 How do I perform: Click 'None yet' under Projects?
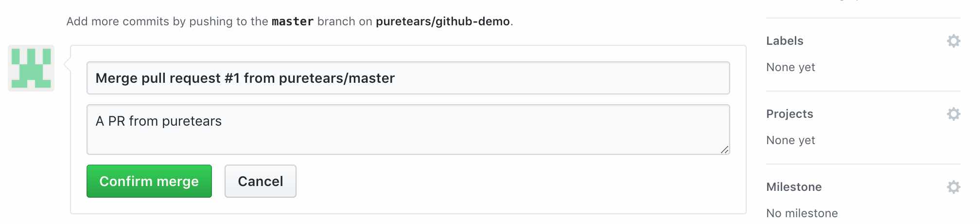[x=790, y=140]
